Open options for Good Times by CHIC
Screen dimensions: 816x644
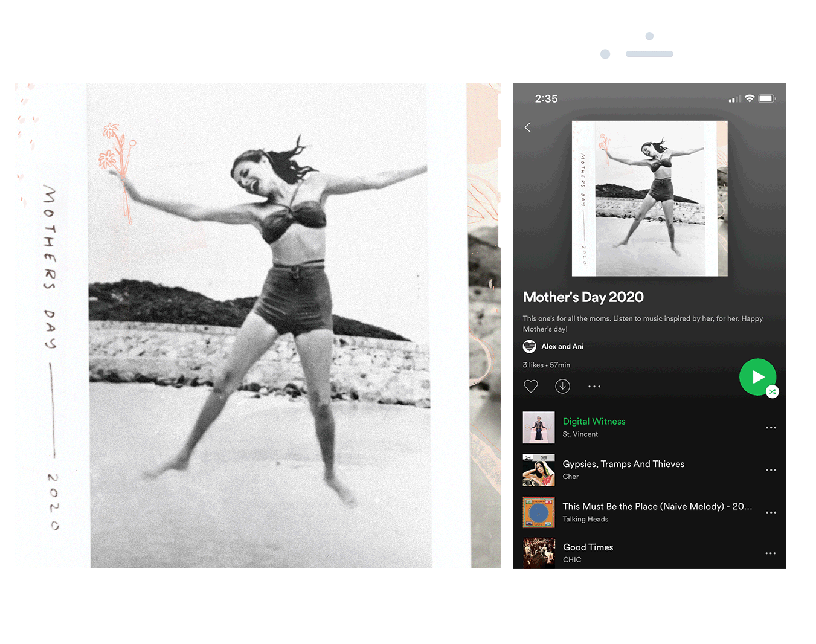[x=771, y=553]
